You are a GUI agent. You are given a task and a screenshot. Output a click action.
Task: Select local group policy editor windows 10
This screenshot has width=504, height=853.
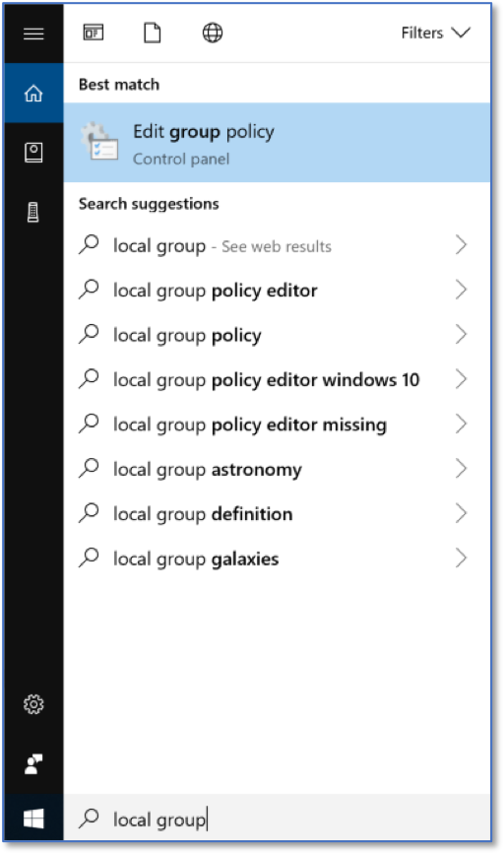click(x=277, y=379)
